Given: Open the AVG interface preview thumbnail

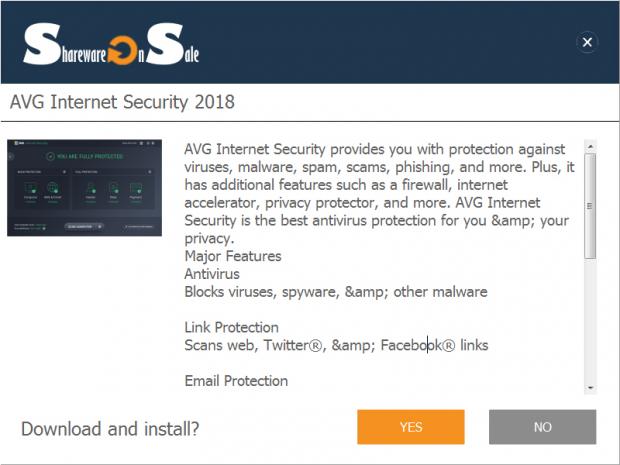Looking at the screenshot, I should [x=84, y=187].
